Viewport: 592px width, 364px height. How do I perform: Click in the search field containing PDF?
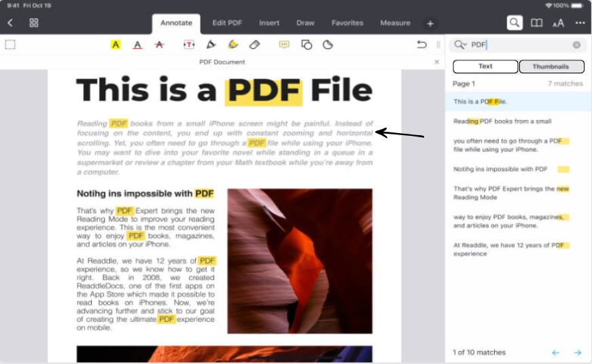[x=519, y=45]
